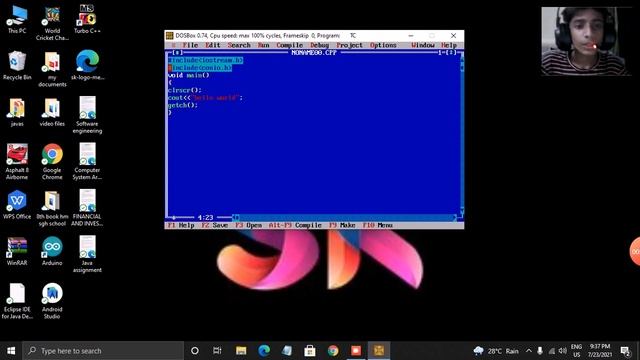640x360 pixels.
Task: Select the sk-logo-me Edge file icon
Action: (x=87, y=65)
